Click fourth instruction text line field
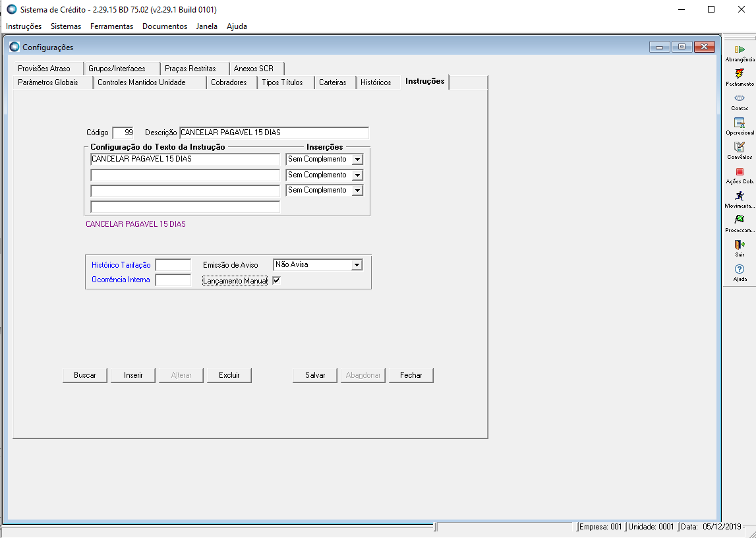Image resolution: width=756 pixels, height=538 pixels. click(x=185, y=207)
